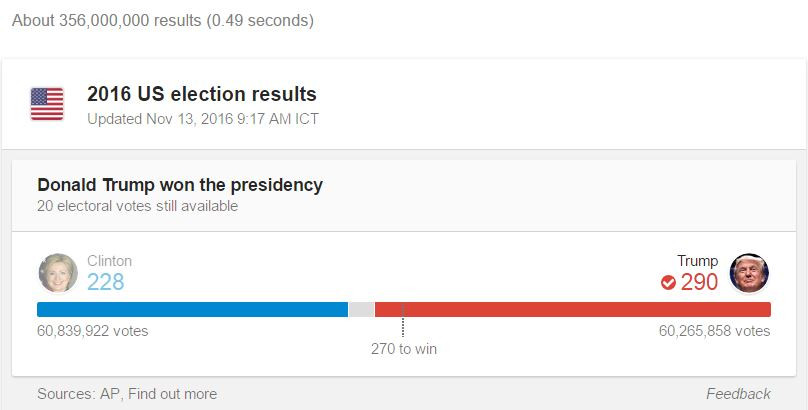Screen dimensions: 808x410
Task: Click the red winner checkmark icon
Action: click(668, 283)
